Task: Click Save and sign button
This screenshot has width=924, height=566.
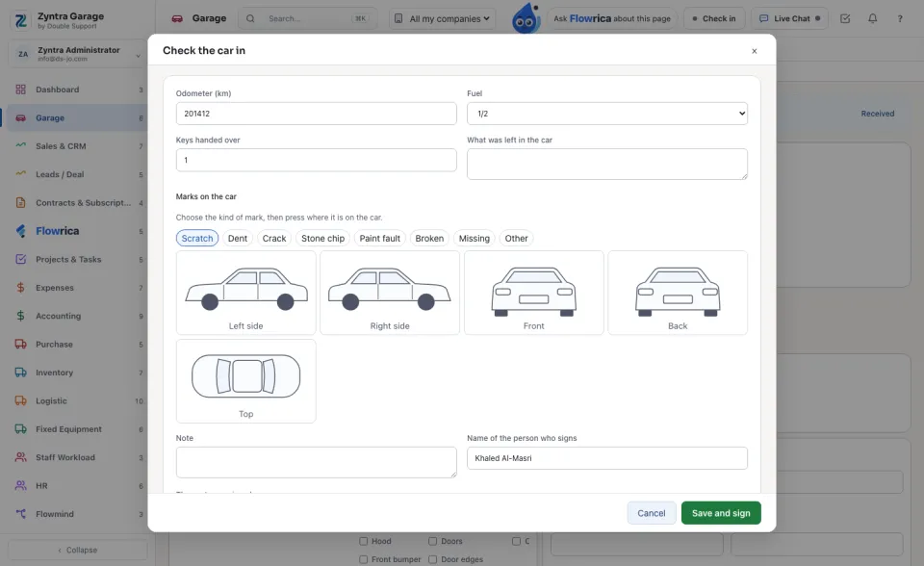Action: [x=721, y=513]
